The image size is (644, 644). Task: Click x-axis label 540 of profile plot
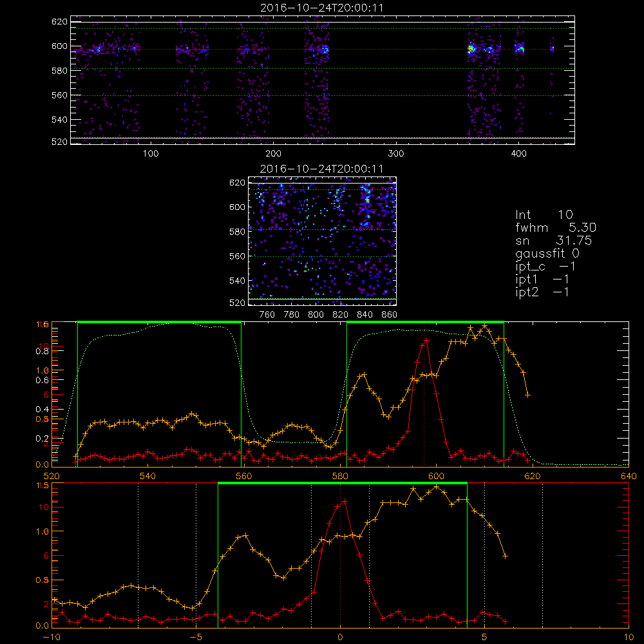pyautogui.click(x=147, y=477)
